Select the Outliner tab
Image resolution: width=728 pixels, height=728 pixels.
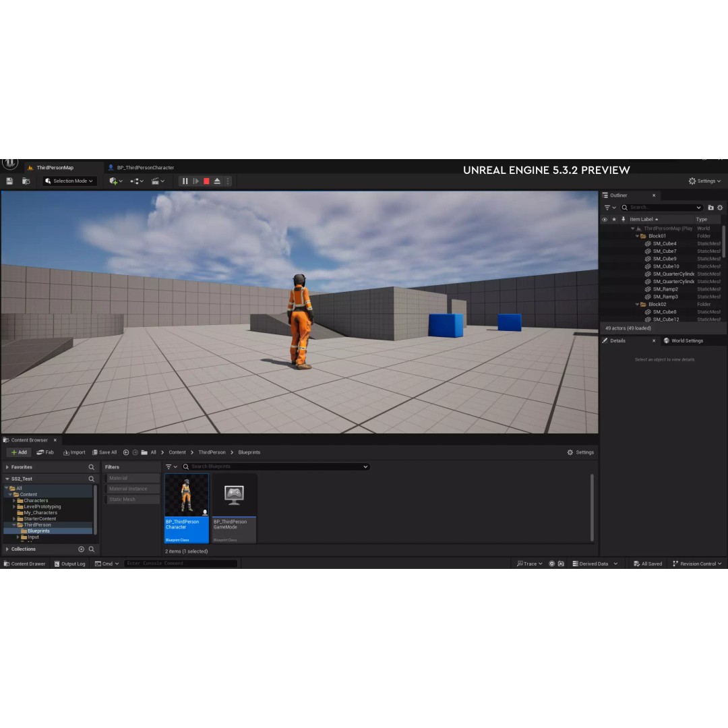pyautogui.click(x=618, y=195)
